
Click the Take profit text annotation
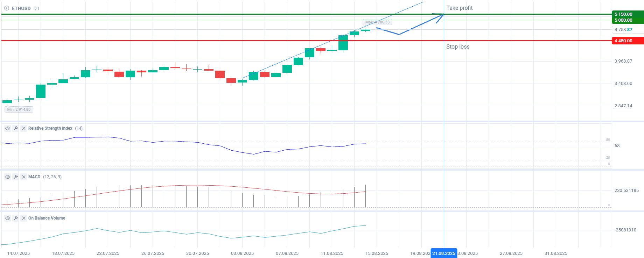pos(459,8)
